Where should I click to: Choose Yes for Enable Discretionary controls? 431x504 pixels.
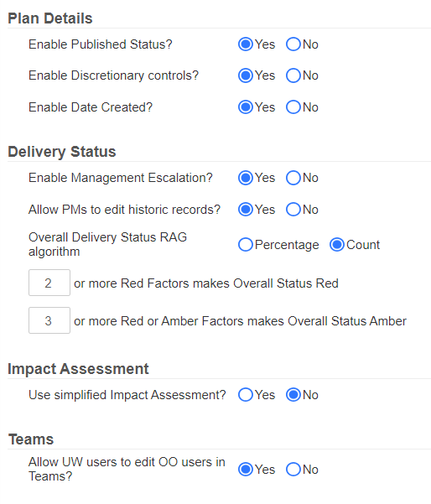click(246, 75)
